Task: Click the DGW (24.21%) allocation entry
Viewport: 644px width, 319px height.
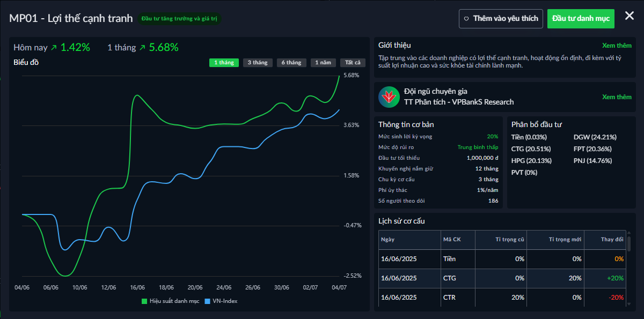Action: (595, 137)
